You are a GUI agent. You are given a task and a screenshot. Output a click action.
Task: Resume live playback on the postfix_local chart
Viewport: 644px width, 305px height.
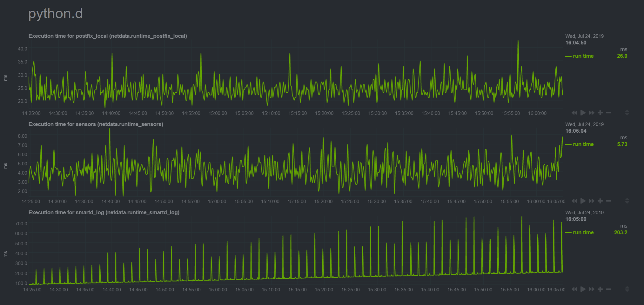pyautogui.click(x=583, y=113)
